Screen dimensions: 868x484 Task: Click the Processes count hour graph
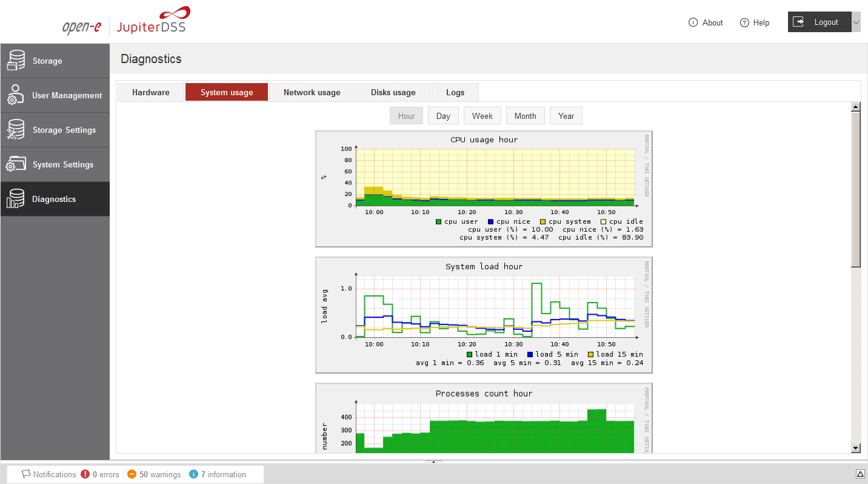click(x=484, y=418)
